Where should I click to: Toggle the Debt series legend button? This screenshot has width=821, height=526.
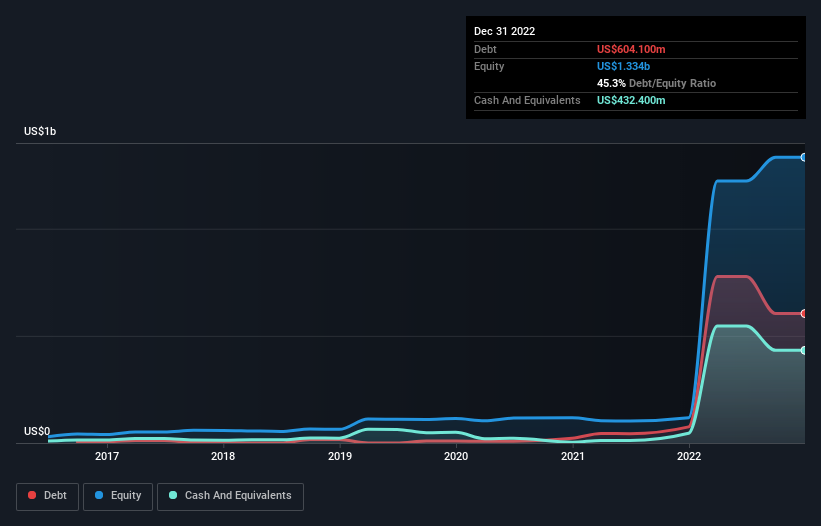point(48,496)
